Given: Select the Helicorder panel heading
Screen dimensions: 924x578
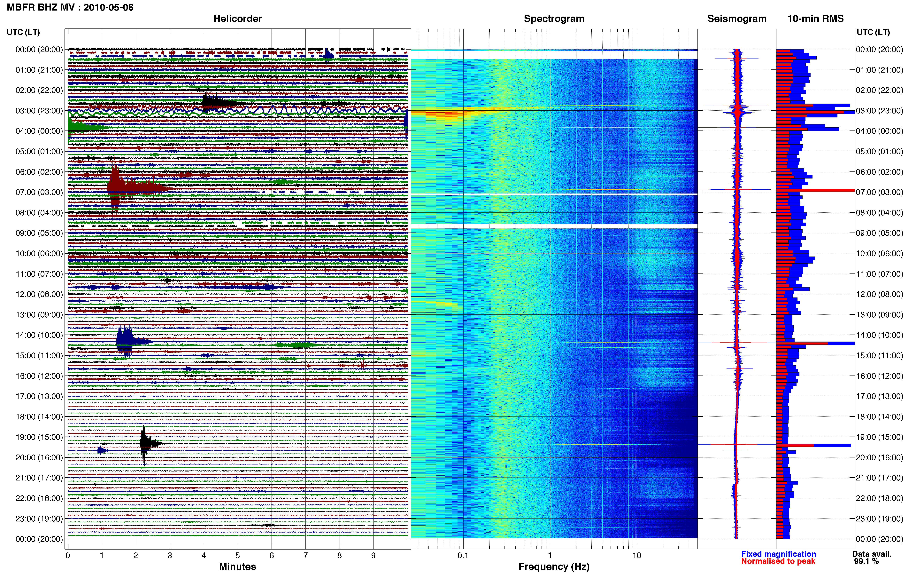Looking at the screenshot, I should pos(238,18).
